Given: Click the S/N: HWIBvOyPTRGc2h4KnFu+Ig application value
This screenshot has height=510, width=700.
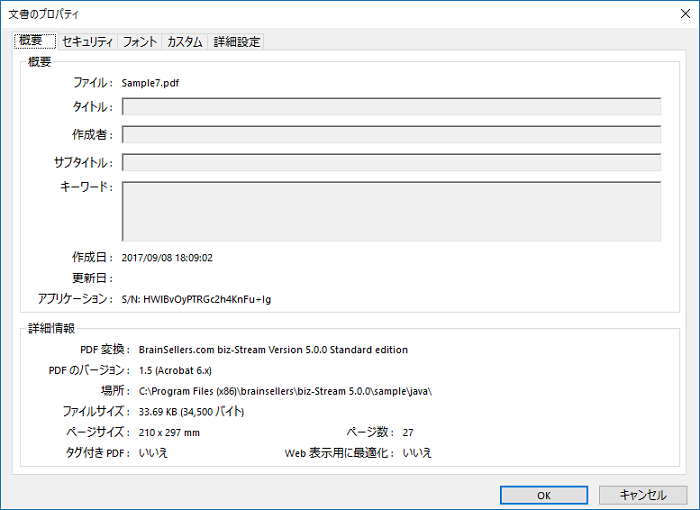Looking at the screenshot, I should (x=196, y=299).
